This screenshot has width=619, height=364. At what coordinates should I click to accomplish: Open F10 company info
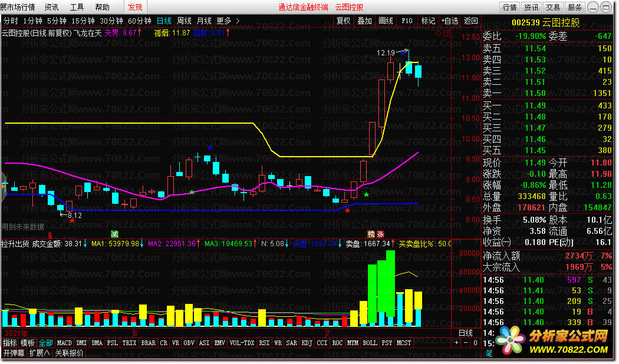[407, 21]
